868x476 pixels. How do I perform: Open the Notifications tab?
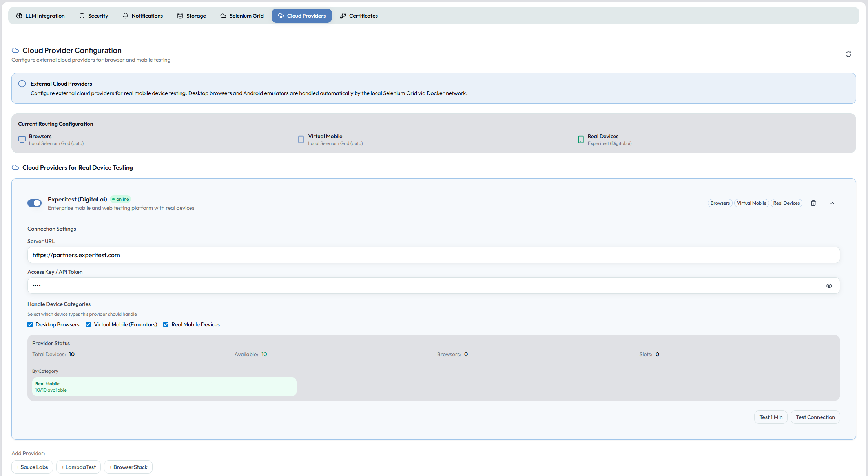click(142, 16)
